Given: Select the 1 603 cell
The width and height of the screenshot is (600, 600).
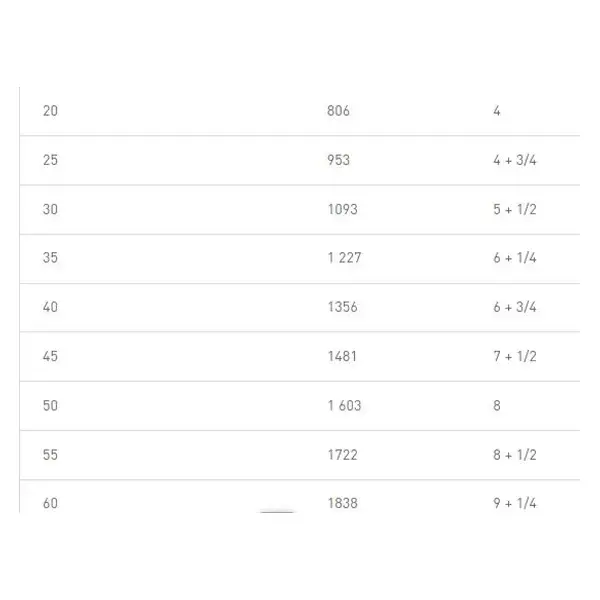Looking at the screenshot, I should (x=344, y=406).
